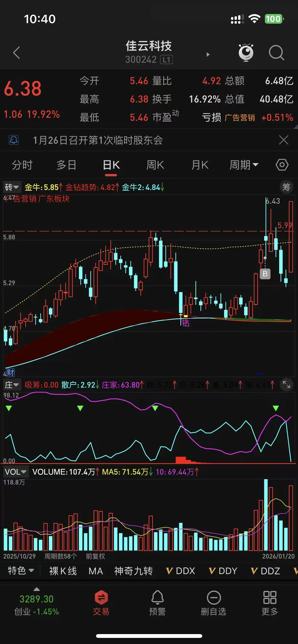Screen dimensions: 298x644
Task: Tap the 筹 chip distribution icon
Action: pyautogui.click(x=286, y=187)
